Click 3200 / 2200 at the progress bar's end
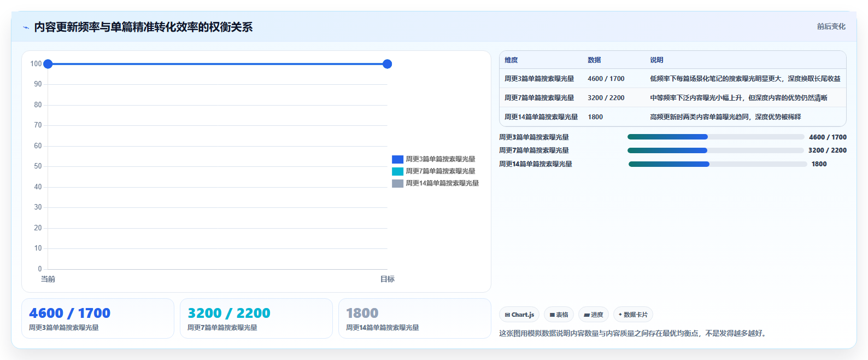The width and height of the screenshot is (868, 360). (828, 150)
